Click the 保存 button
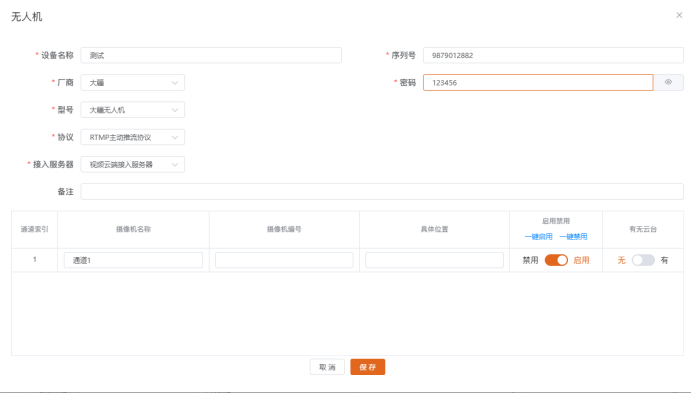 tap(368, 367)
